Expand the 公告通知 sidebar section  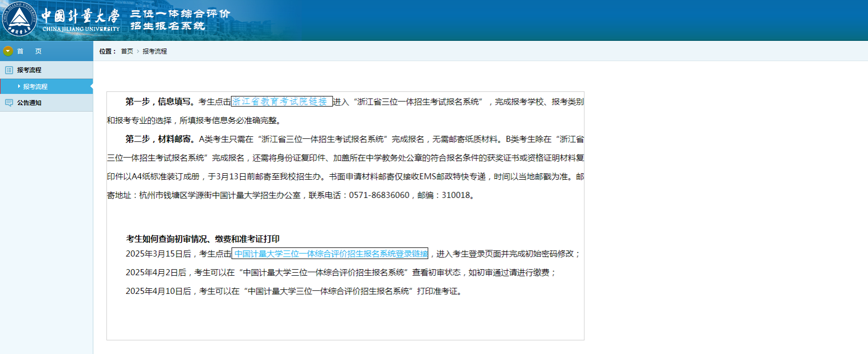pyautogui.click(x=29, y=103)
